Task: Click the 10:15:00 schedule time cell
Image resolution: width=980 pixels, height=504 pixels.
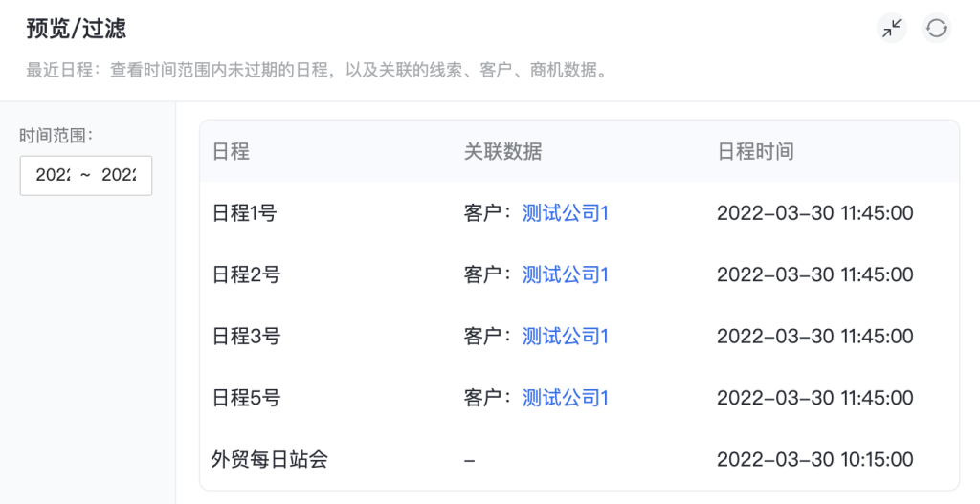Action: pos(814,460)
